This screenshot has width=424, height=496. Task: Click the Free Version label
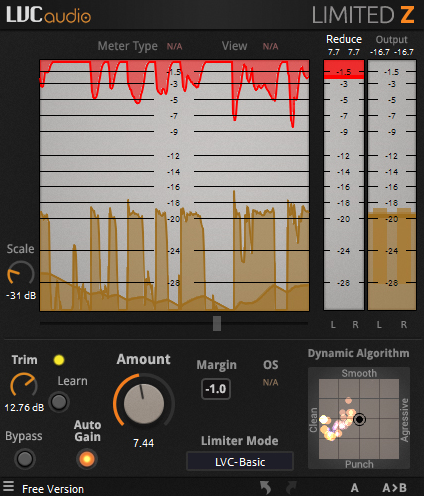[53, 489]
